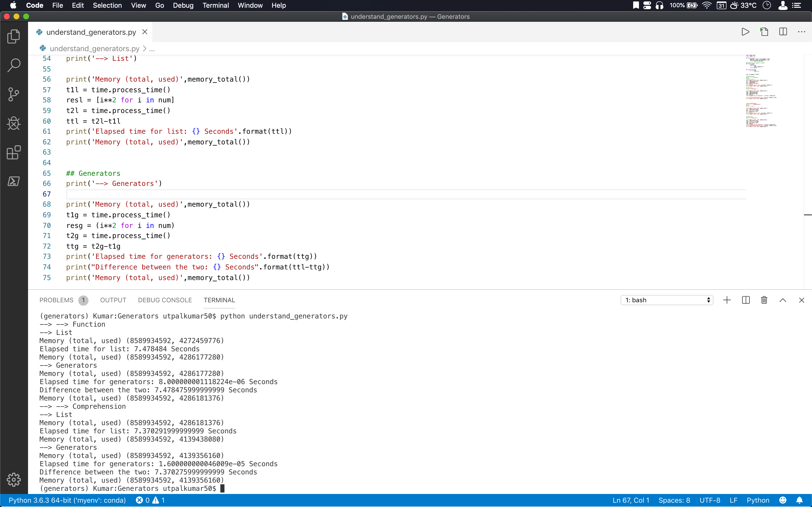This screenshot has height=507, width=812.
Task: Expand breadcrumb ellipsis after understand_generators.py
Action: pyautogui.click(x=152, y=49)
